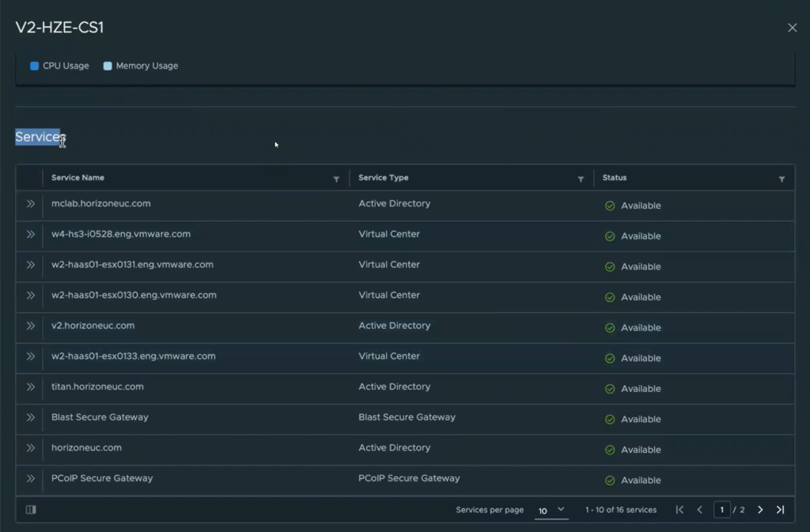810x532 pixels.
Task: Go to the previous services page
Action: point(699,510)
